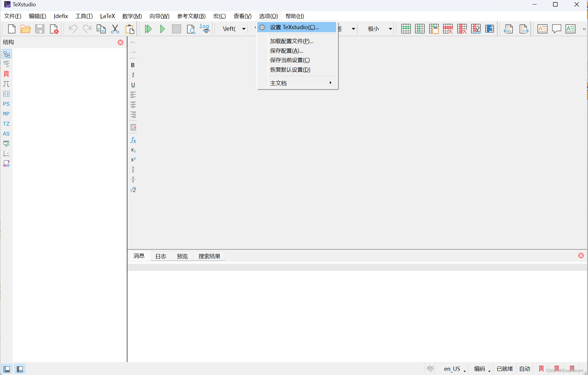
Task: Create a new document with the New File icon
Action: [11, 29]
